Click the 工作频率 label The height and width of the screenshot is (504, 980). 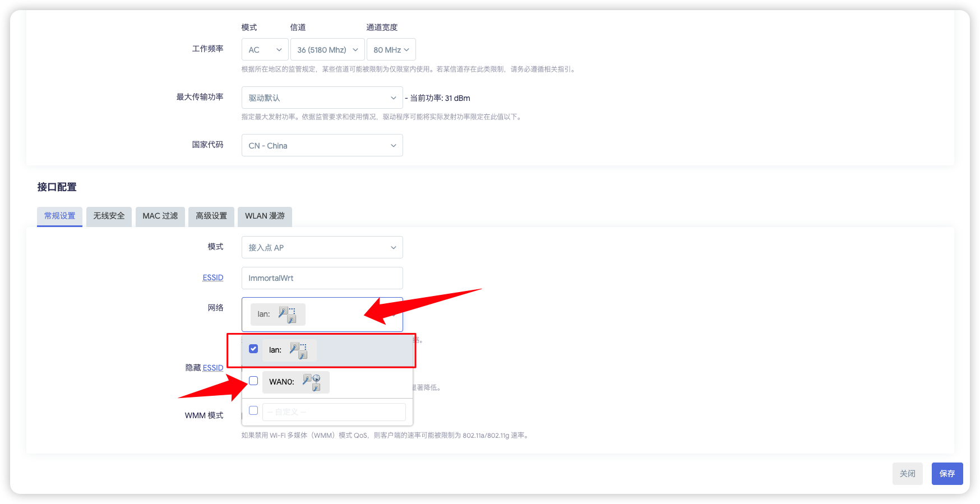[207, 49]
